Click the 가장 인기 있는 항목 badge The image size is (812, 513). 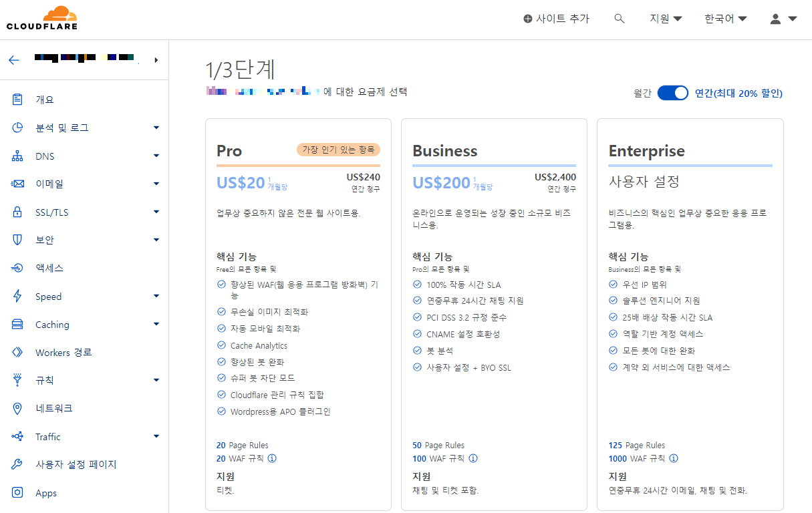(338, 150)
